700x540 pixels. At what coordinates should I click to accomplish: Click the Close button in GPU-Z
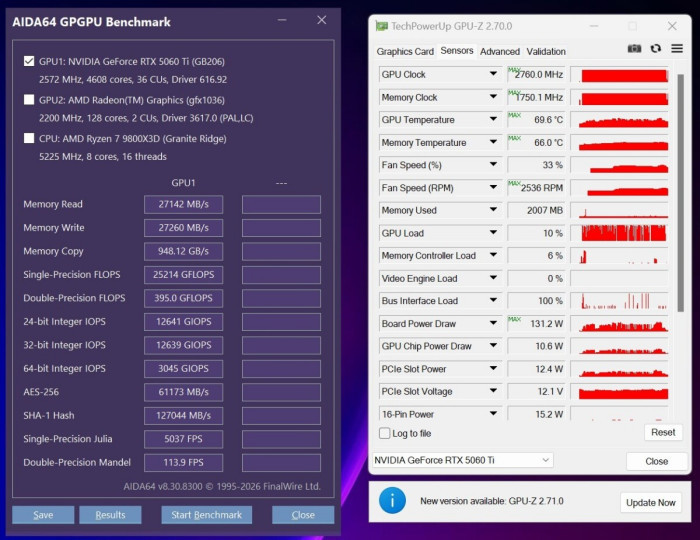(657, 461)
